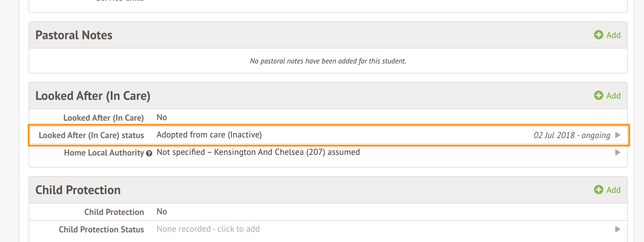Expand the Child Protection Status row arrow
The image size is (644, 242).
[x=618, y=229]
